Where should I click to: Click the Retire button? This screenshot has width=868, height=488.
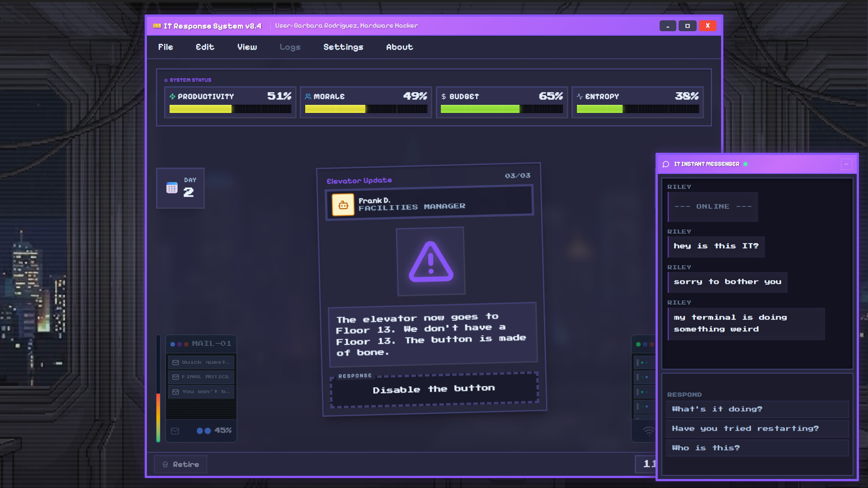pos(180,464)
